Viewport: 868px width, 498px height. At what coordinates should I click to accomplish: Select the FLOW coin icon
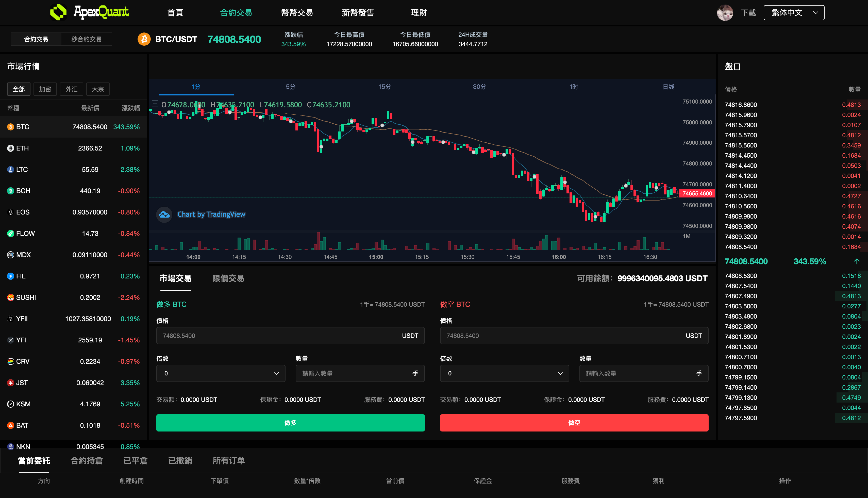coord(11,233)
